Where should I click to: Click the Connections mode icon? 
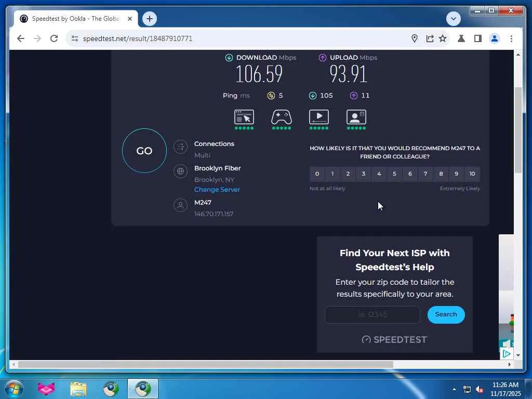click(x=180, y=147)
